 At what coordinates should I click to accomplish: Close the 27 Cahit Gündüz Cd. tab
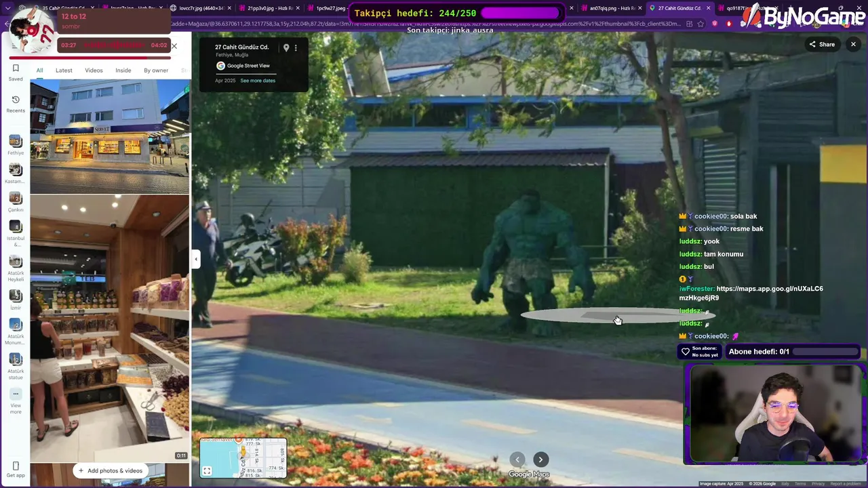click(x=708, y=8)
